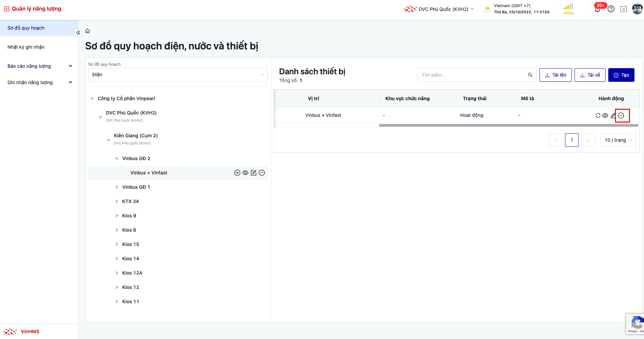The image size is (644, 339).
Task: Click the home breadcrumb icon
Action: tap(87, 31)
